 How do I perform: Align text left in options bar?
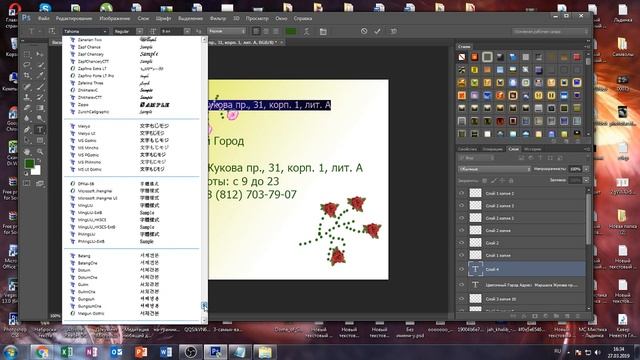[256, 31]
